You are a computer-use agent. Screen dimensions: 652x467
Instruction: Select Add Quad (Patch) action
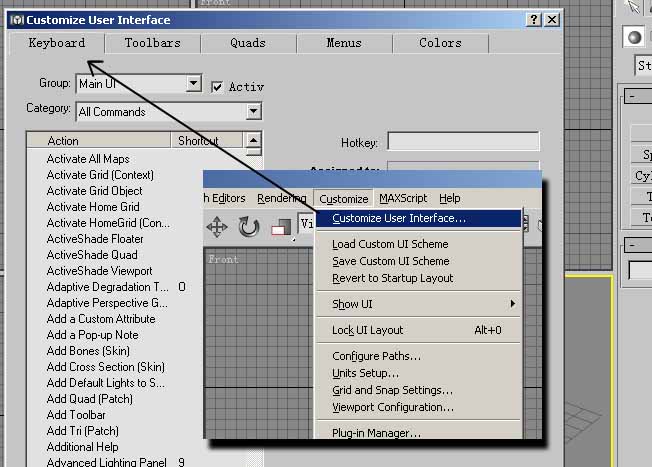(x=90, y=399)
